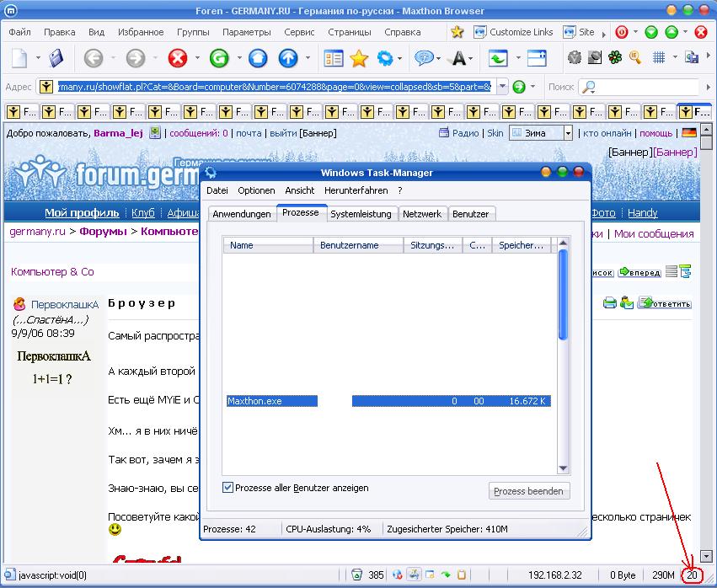Switch to the Benutzer tab

pos(470,214)
